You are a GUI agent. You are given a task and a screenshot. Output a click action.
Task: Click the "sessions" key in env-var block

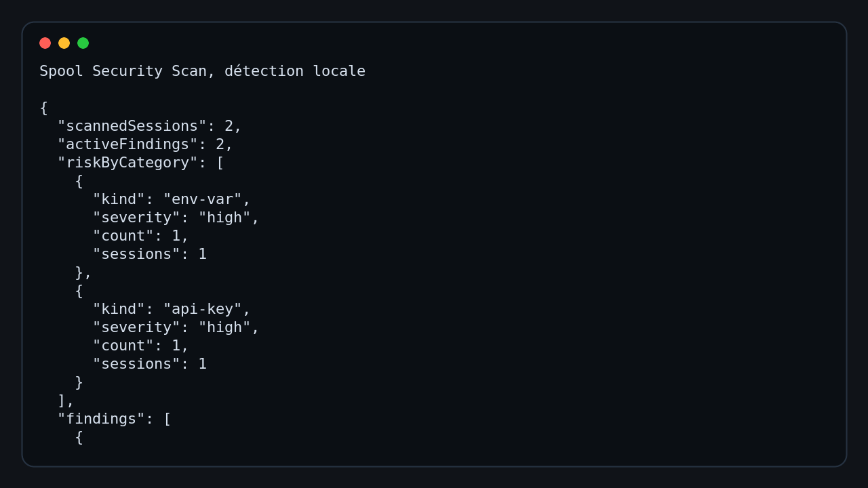pos(136,254)
